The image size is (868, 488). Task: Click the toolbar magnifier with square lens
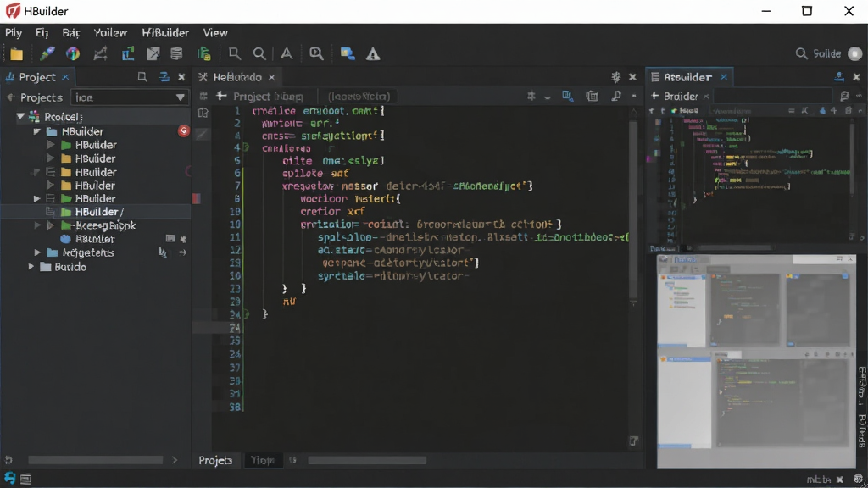coord(235,53)
